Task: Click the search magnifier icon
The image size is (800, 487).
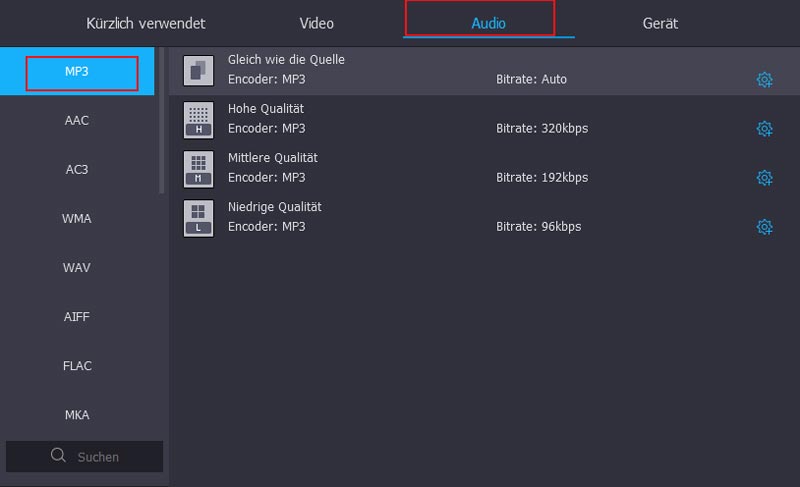Action: [x=58, y=456]
